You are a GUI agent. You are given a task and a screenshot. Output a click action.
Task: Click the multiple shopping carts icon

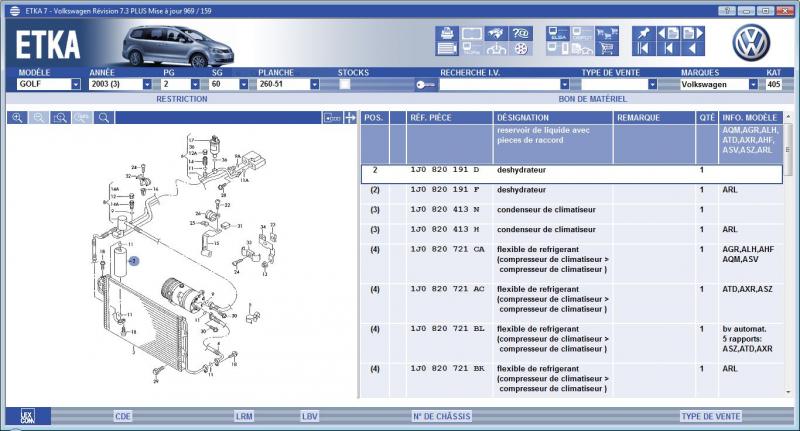[x=607, y=34]
